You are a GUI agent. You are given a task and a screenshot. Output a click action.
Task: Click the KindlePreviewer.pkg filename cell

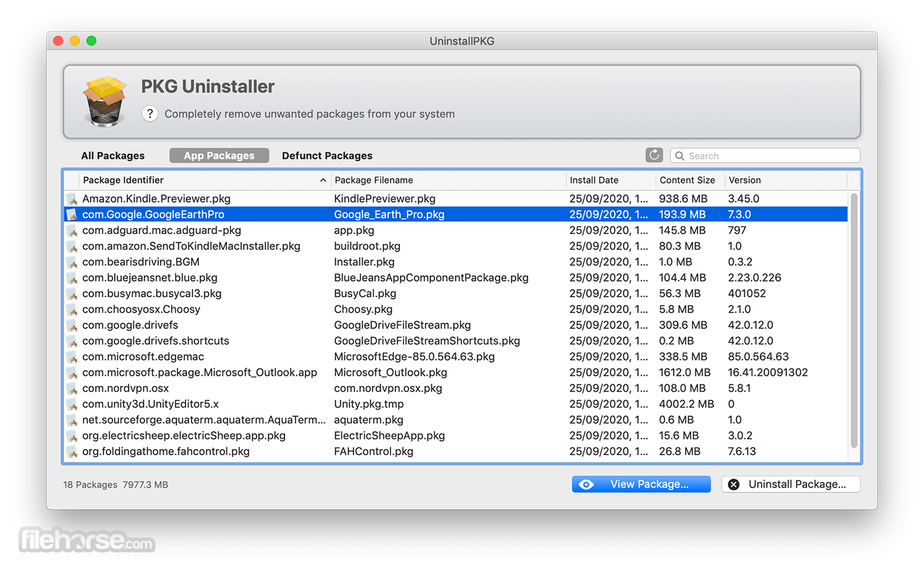point(384,199)
